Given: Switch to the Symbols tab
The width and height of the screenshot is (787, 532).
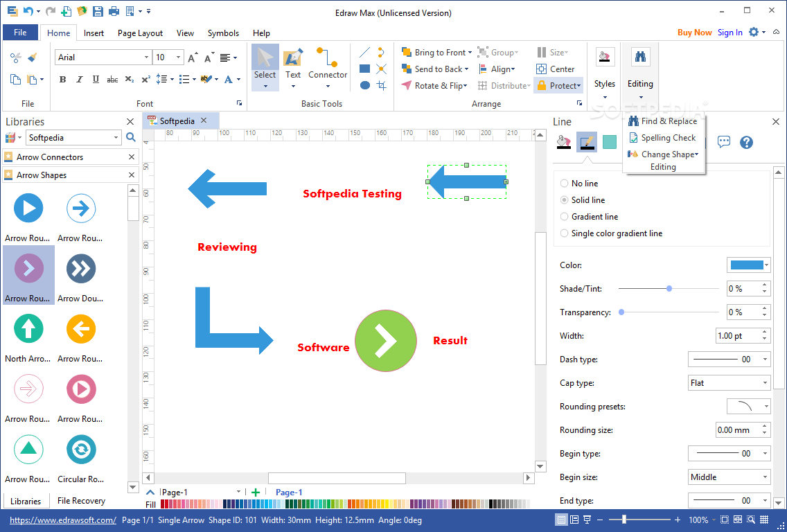Looking at the screenshot, I should pyautogui.click(x=223, y=33).
